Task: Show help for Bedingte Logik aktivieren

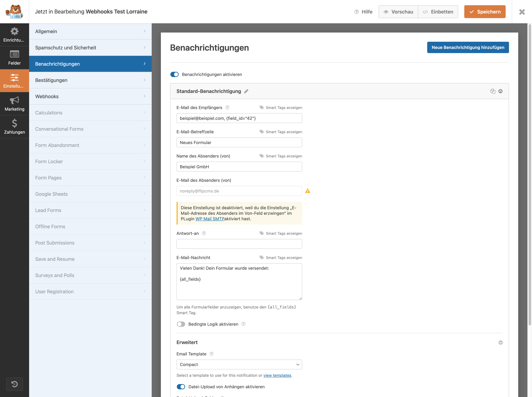Action: 243,324
